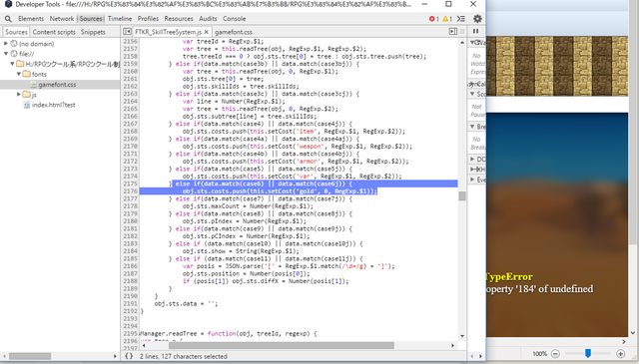Click code on line 2184 'obj.sts.show'
639x364 pixels.
click(241, 251)
